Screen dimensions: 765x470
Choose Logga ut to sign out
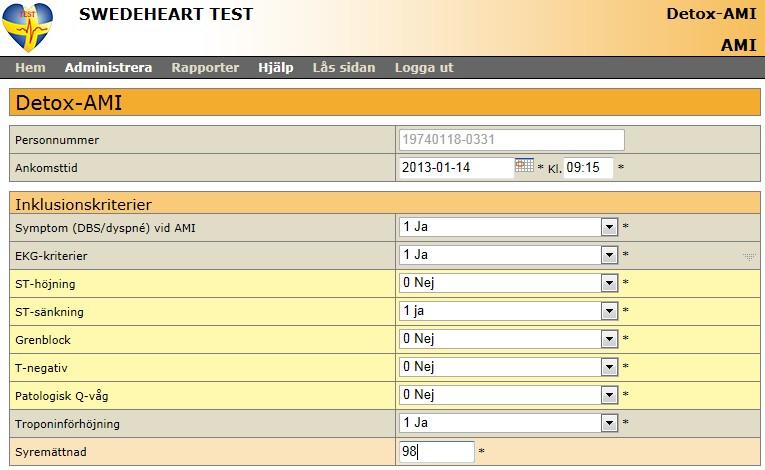tap(424, 67)
